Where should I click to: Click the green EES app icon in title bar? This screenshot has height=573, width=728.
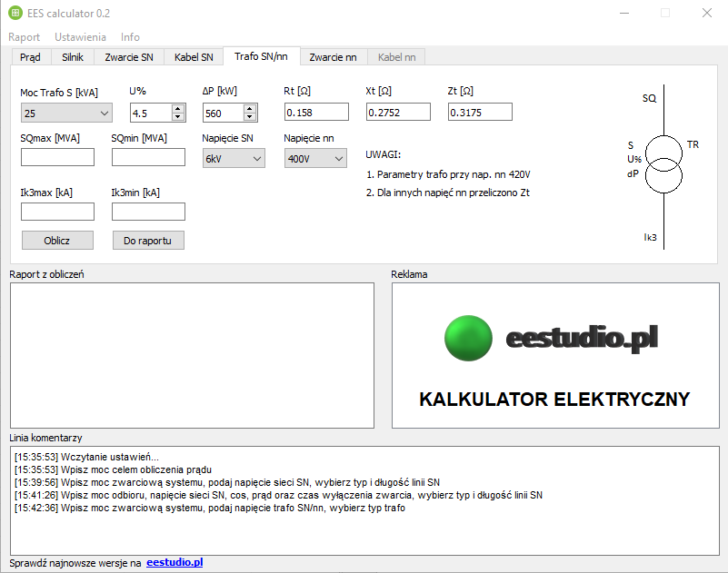(15, 13)
